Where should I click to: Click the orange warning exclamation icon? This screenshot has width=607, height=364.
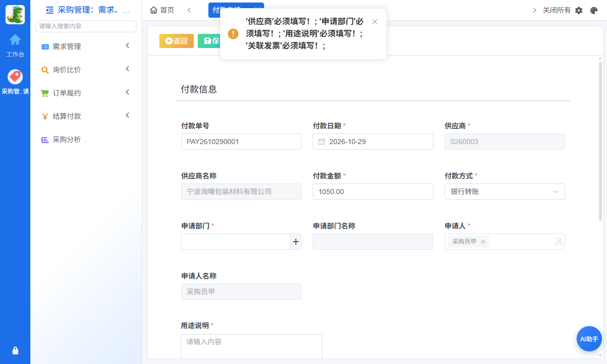click(233, 34)
